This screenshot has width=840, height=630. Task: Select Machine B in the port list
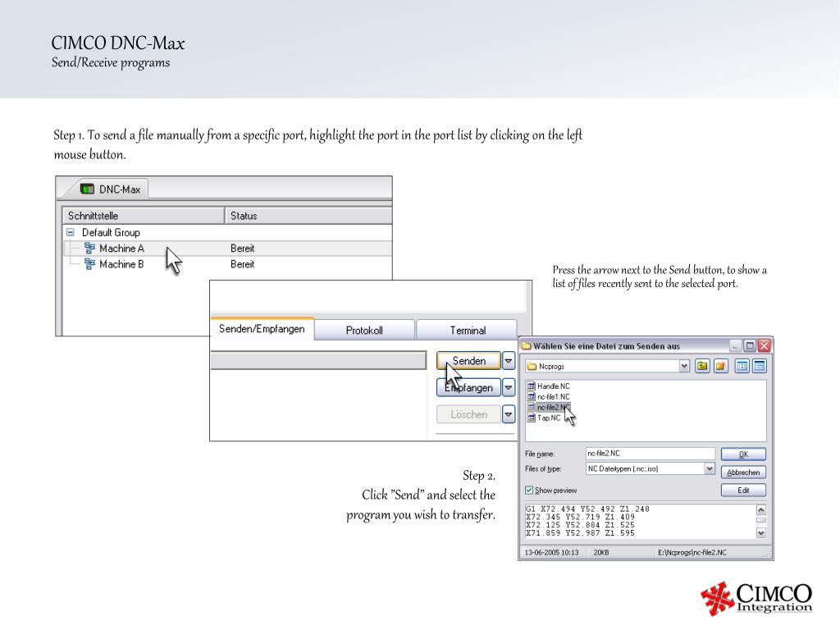pos(121,264)
